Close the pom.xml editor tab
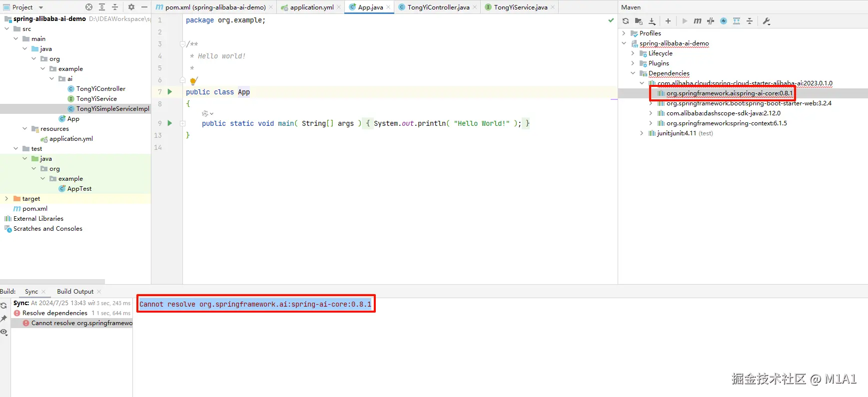 point(271,7)
